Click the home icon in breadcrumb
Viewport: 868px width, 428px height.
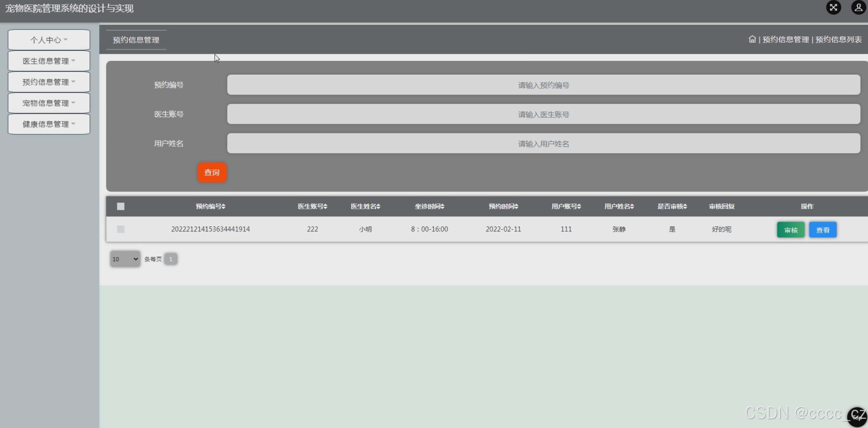pos(752,39)
